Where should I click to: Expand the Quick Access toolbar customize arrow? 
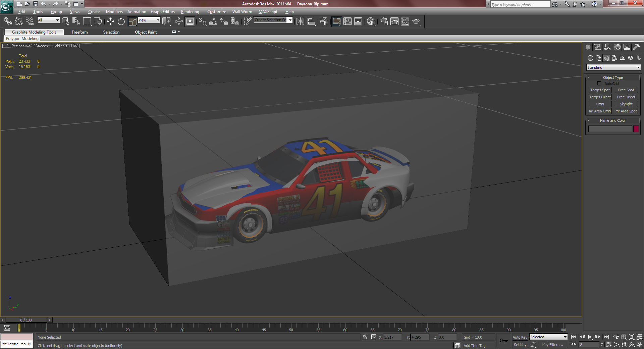pyautogui.click(x=82, y=4)
